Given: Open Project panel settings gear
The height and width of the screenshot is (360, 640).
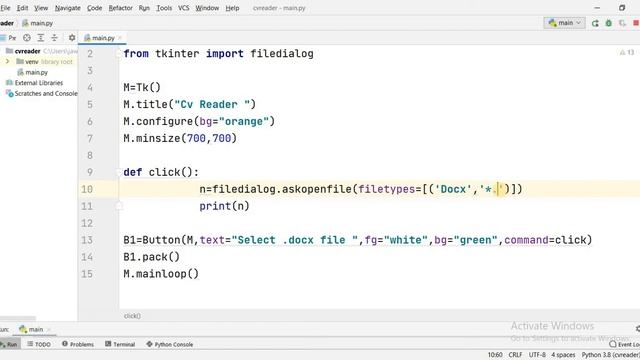Looking at the screenshot, I should [x=72, y=38].
